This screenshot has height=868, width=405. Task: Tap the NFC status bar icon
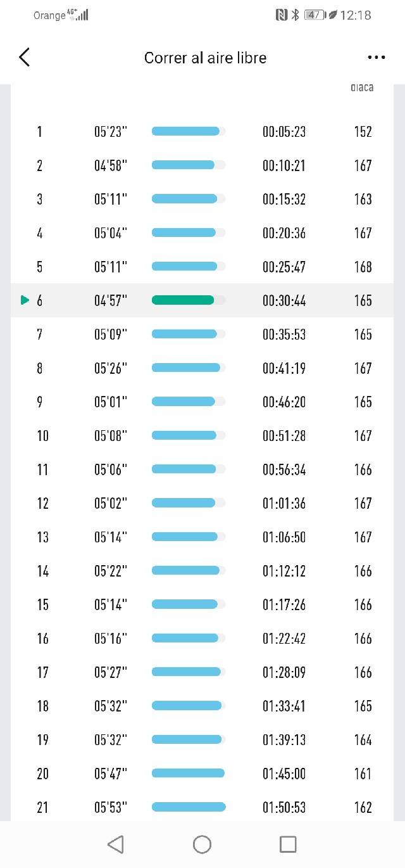[282, 15]
